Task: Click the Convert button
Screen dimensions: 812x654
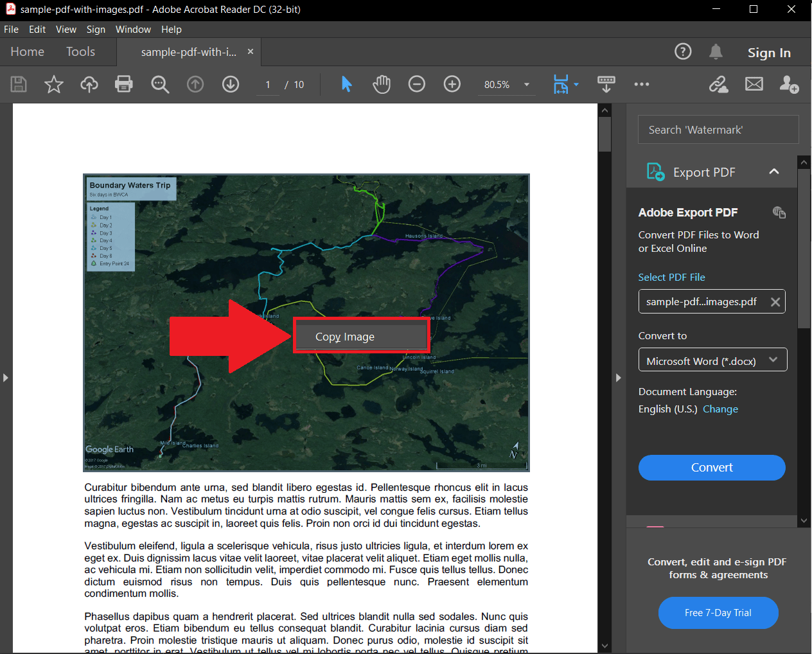Action: (x=712, y=468)
